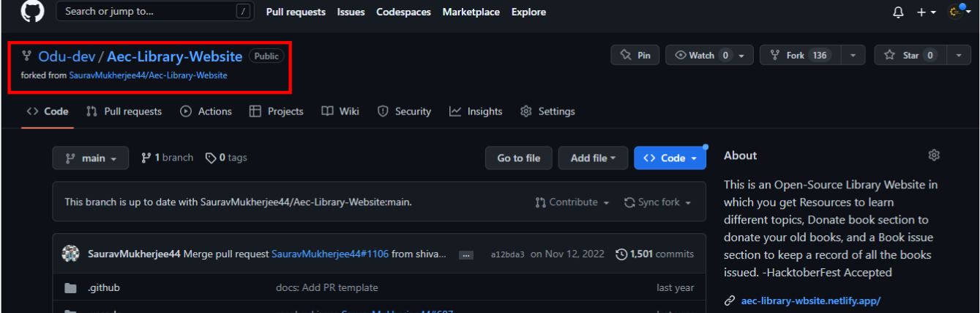View the 1,501 commits history
980x313 pixels.
tap(655, 254)
